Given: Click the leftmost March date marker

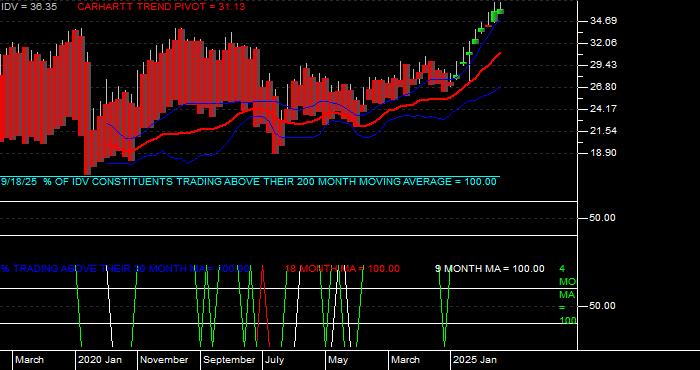Looking at the screenshot, I should (30, 360).
